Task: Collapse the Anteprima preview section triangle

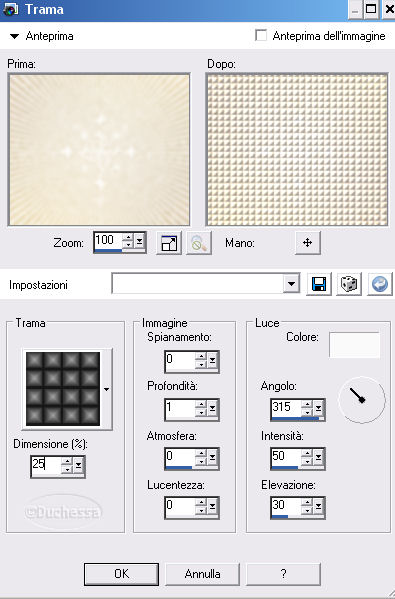Action: [15, 36]
